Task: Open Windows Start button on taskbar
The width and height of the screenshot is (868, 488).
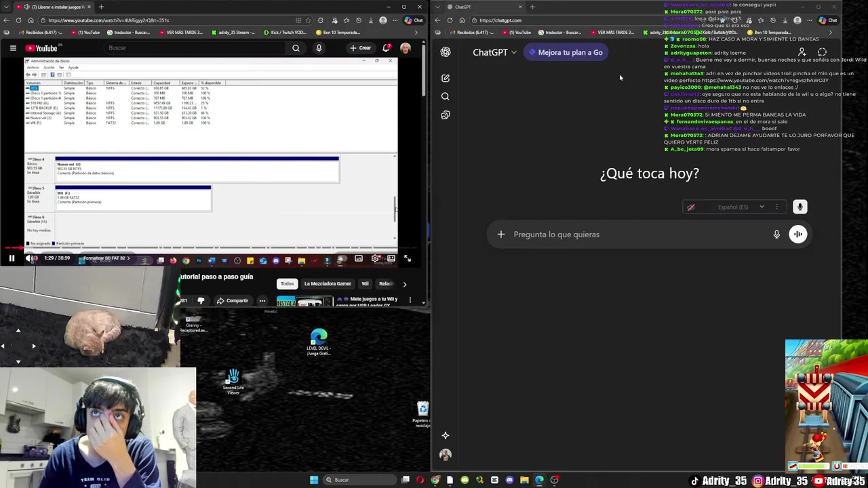Action: tap(314, 480)
